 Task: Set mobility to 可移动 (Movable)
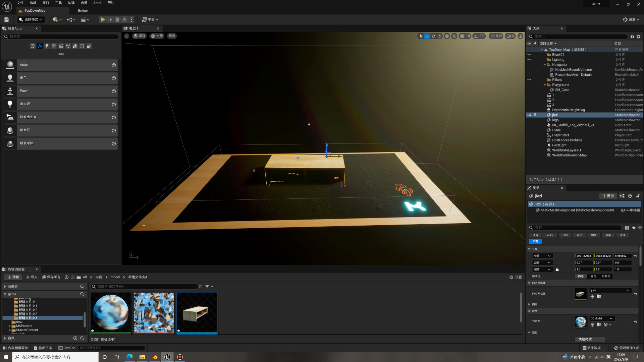pyautogui.click(x=606, y=276)
